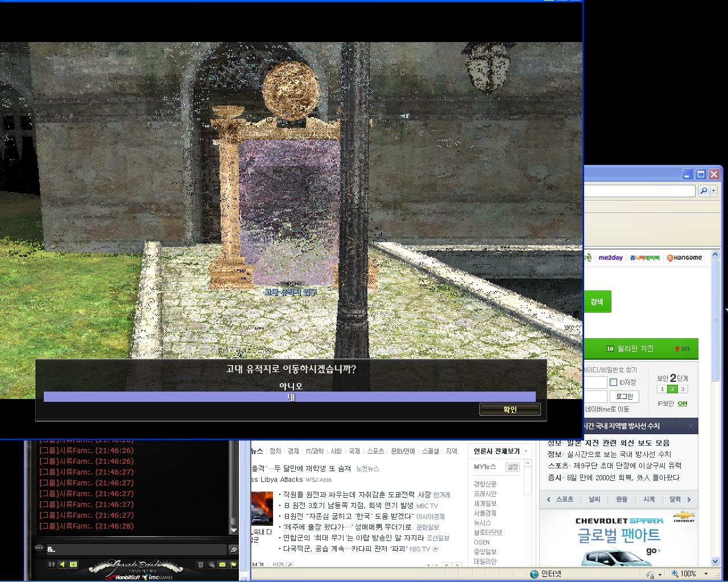Click the 인터넷 zone globe icon
The width and height of the screenshot is (728, 582).
pos(534,574)
